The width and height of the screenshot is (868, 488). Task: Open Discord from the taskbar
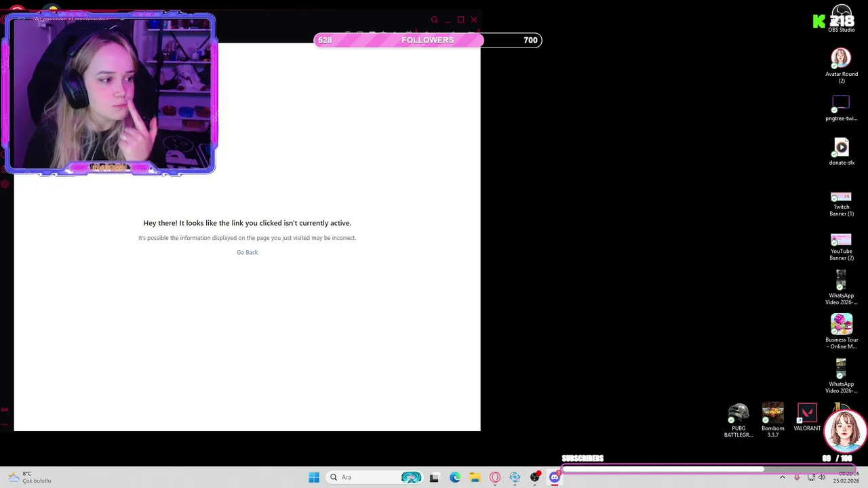[555, 477]
